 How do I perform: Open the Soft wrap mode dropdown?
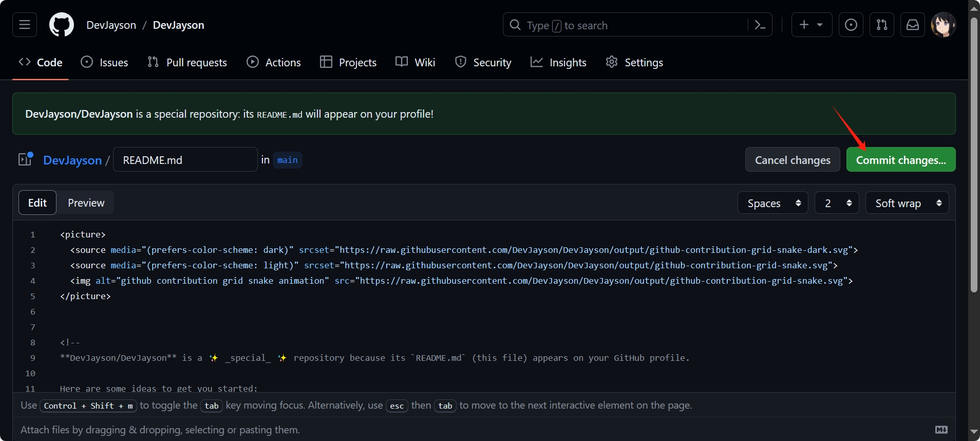point(907,203)
